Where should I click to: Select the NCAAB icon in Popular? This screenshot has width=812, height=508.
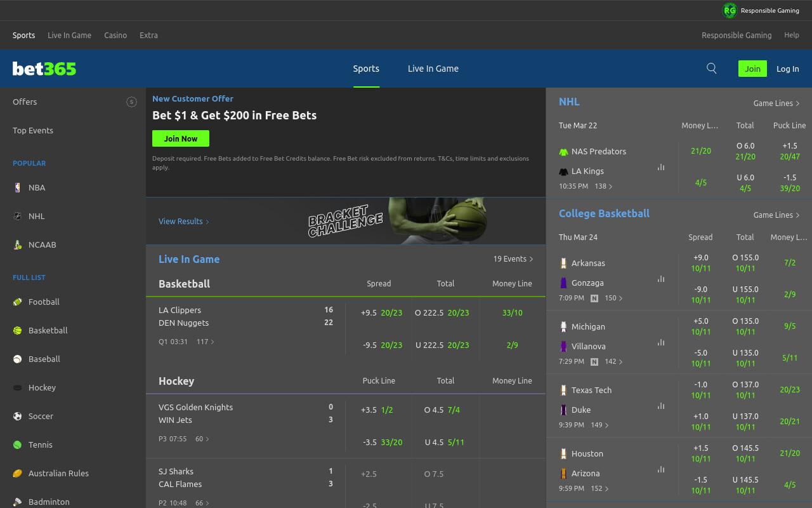point(18,244)
